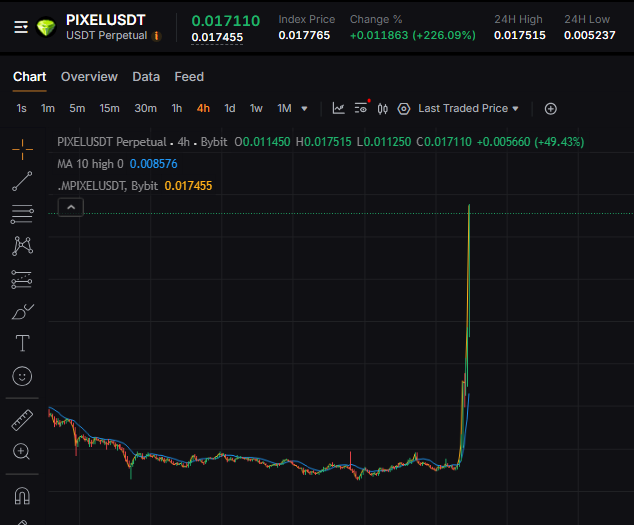Open the candlestick chart type selector
The width and height of the screenshot is (634, 525).
pos(383,109)
